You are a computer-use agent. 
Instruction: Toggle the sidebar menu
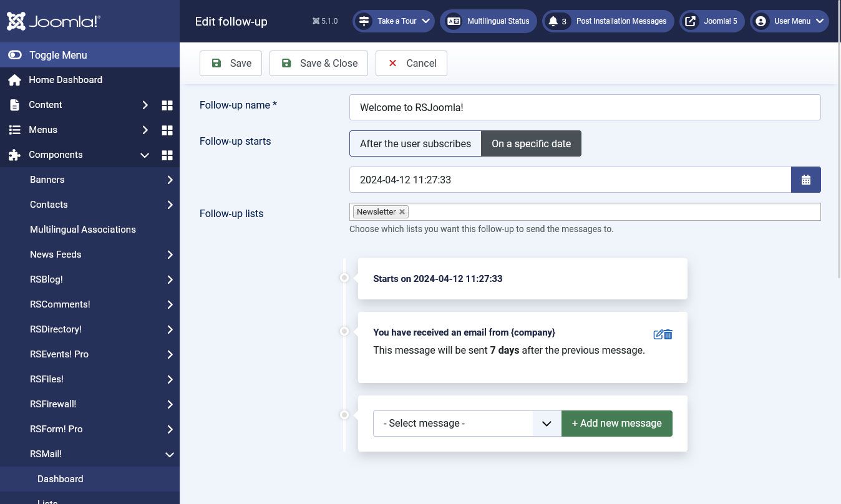[90, 55]
